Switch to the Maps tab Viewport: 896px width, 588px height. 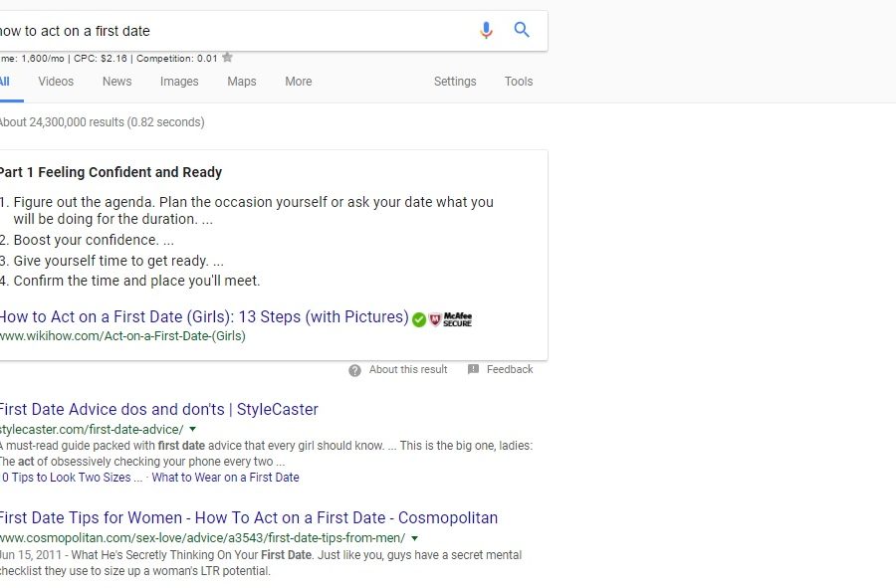tap(242, 81)
